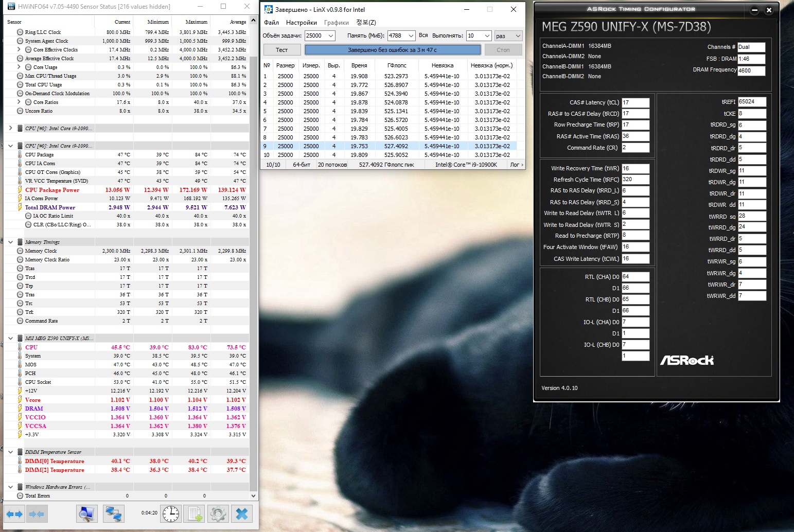Image resolution: width=794 pixels, height=532 pixels.
Task: Expand the Core Usage row
Action: coord(19,67)
